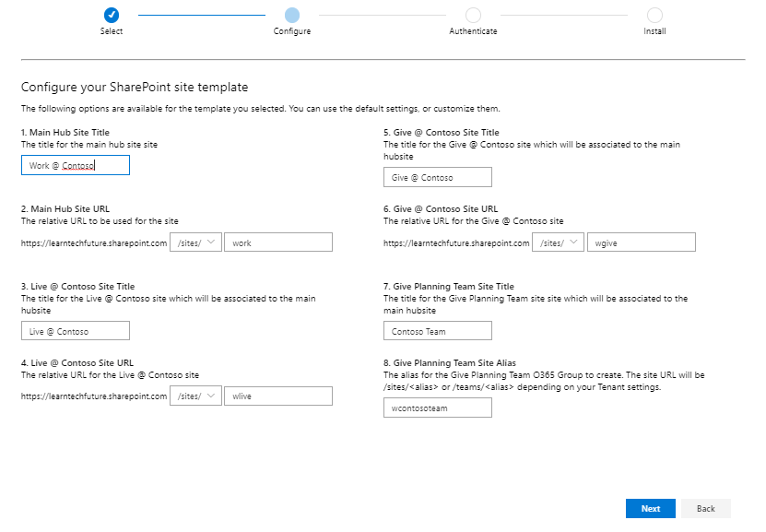Open the Main Hub Site URL path dropdown
Viewport: 766px width, 532px height.
[x=195, y=242]
